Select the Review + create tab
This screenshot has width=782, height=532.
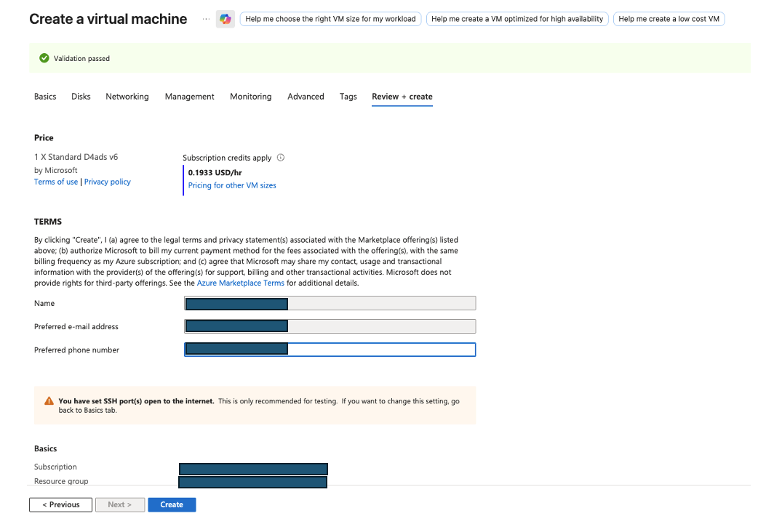coord(402,97)
